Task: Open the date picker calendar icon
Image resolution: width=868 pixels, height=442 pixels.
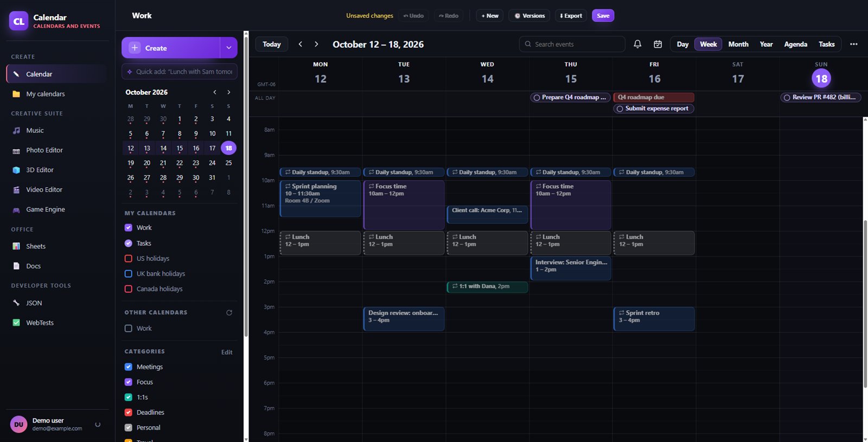Action: coord(658,44)
